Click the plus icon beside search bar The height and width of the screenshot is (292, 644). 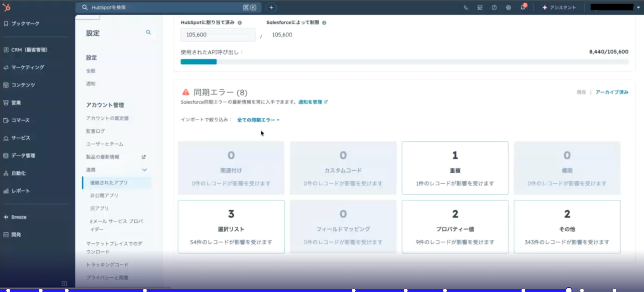[x=271, y=7]
